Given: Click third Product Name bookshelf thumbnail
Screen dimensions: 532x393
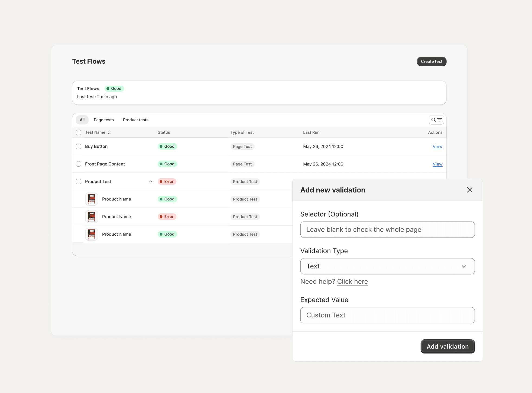Looking at the screenshot, I should click(92, 234).
